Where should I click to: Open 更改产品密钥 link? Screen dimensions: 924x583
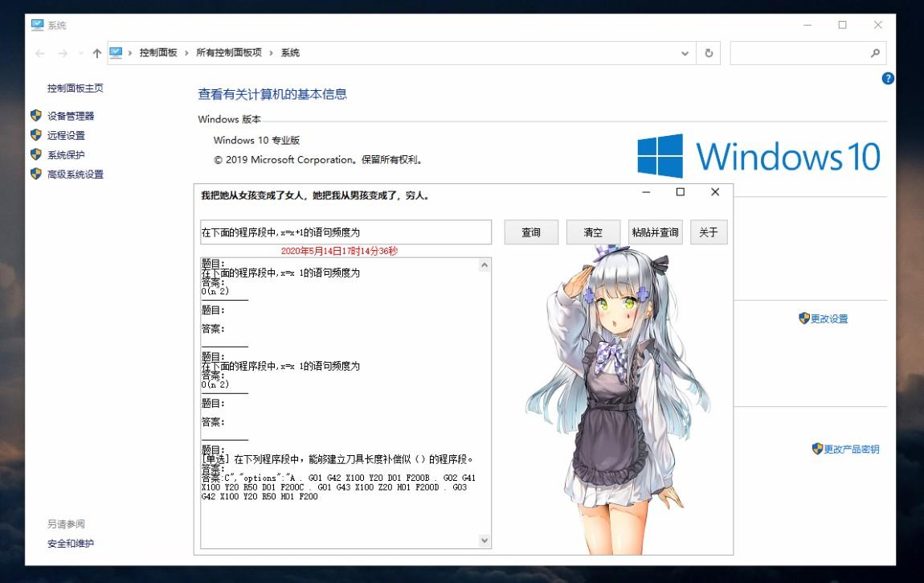(x=852, y=450)
